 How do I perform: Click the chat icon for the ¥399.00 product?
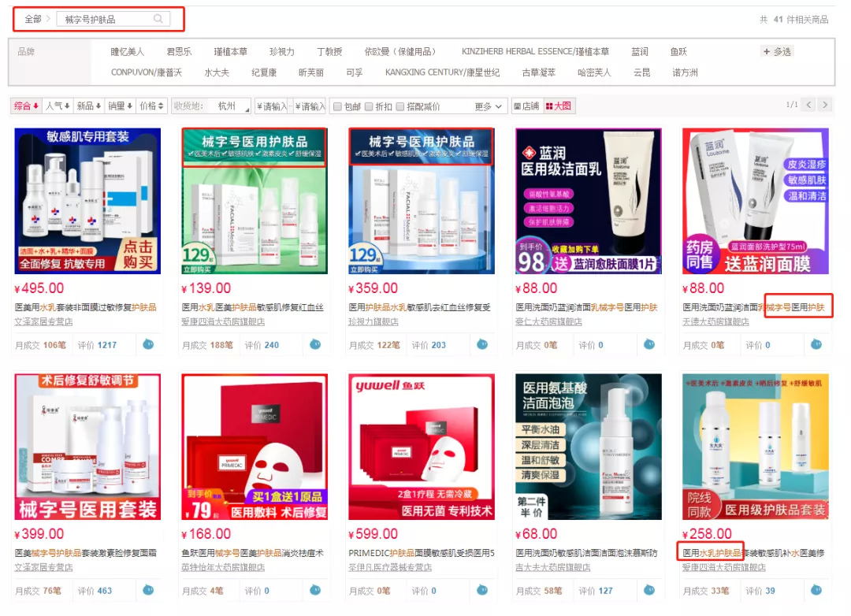coord(148,590)
